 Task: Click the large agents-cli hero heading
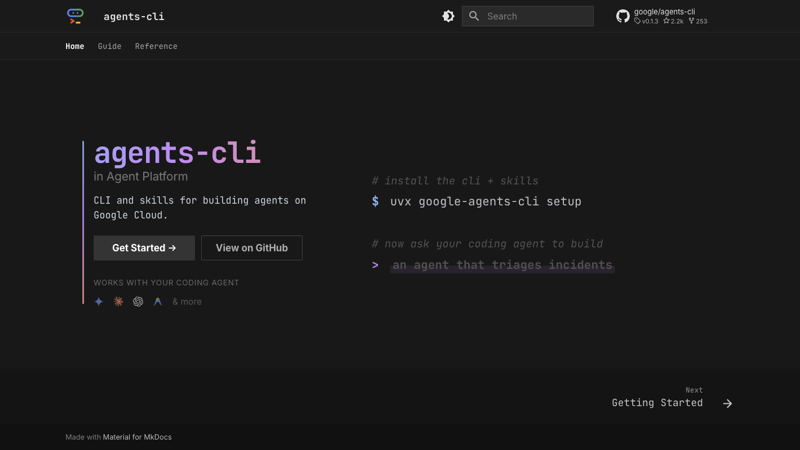point(177,153)
